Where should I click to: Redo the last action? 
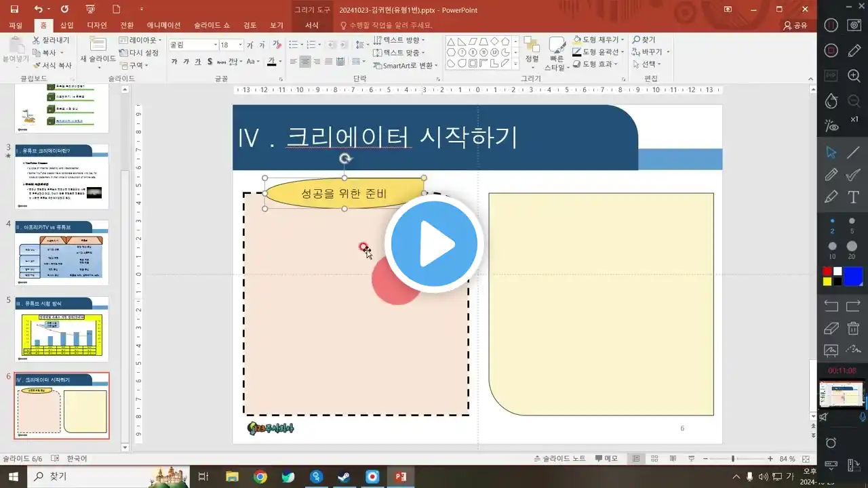pyautogui.click(x=64, y=9)
